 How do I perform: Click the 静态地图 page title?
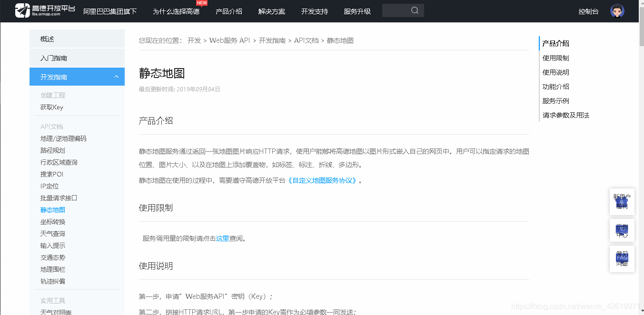tap(162, 73)
